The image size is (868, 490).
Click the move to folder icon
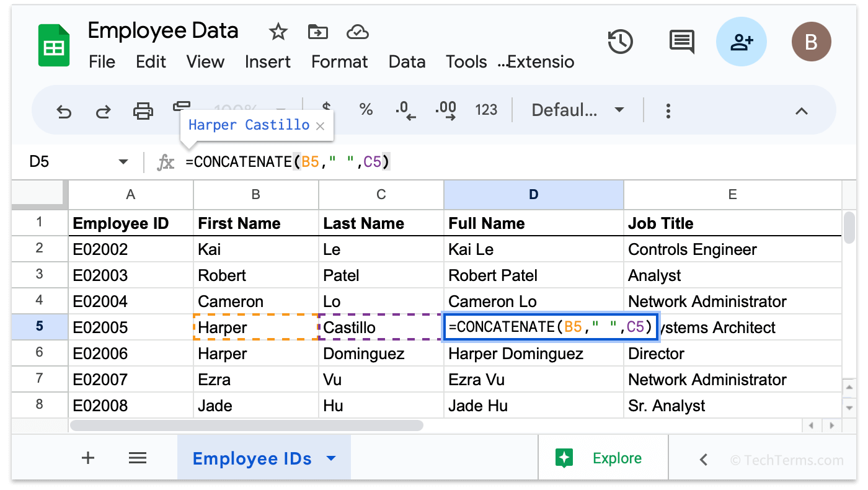[x=317, y=32]
